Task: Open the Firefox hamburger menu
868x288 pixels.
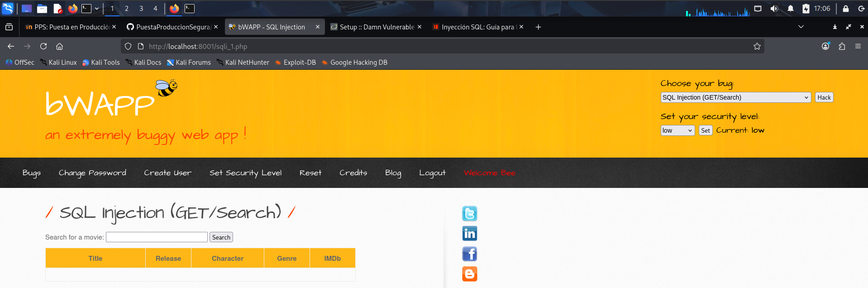Action: click(x=858, y=46)
